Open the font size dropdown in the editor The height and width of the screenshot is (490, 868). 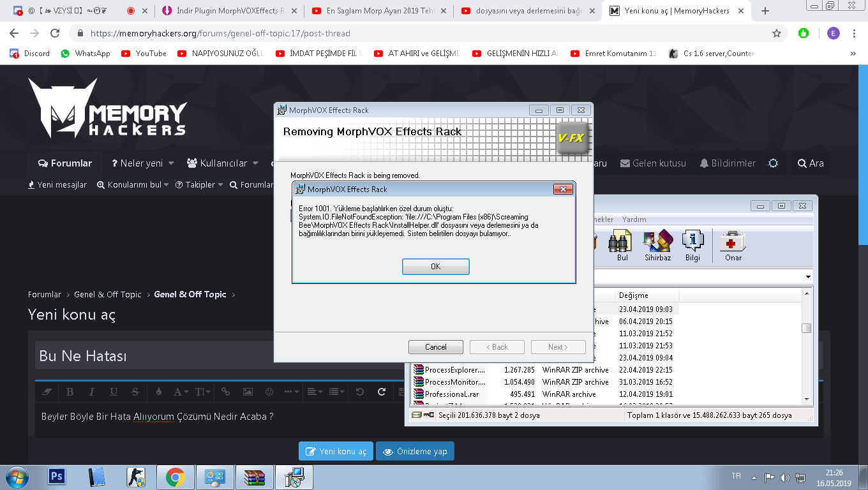click(x=203, y=392)
